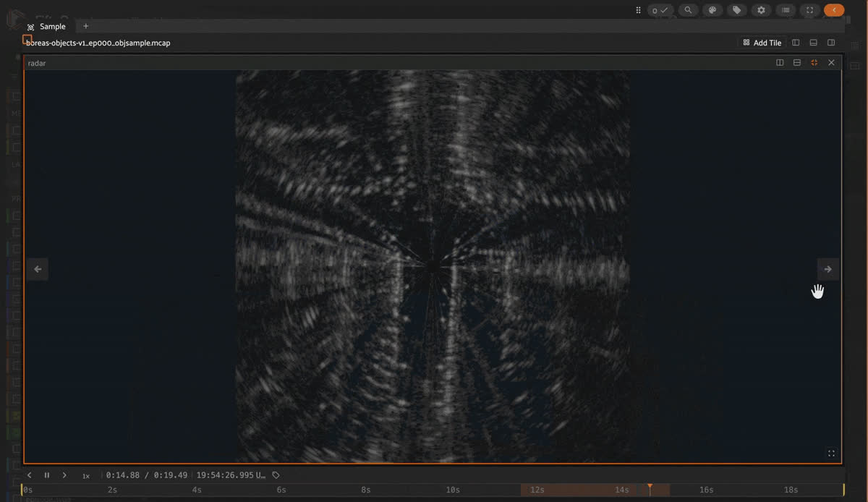Toggle the right sidebar layout icon
The image size is (868, 502).
pyautogui.click(x=831, y=43)
